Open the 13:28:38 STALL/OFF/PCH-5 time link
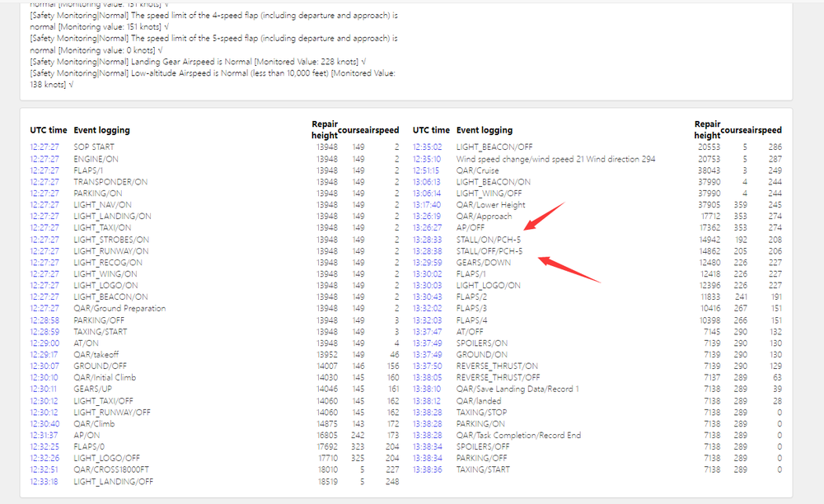The image size is (824, 504). (x=427, y=250)
